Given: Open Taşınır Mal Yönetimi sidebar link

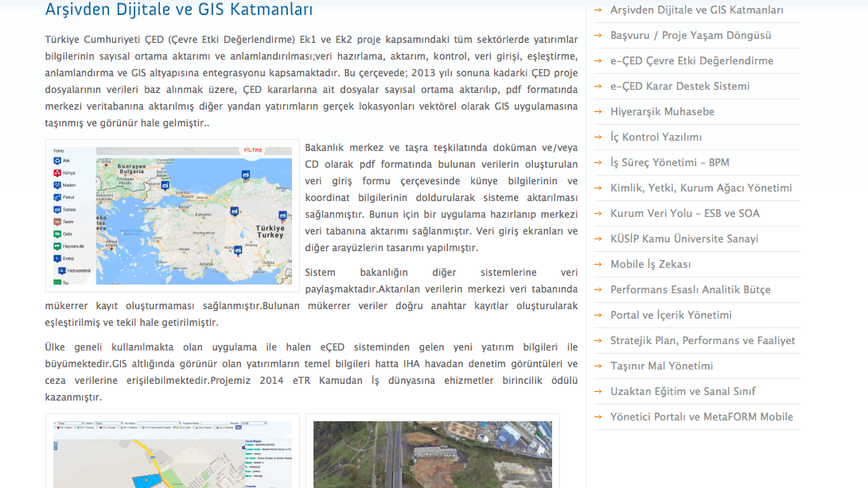Looking at the screenshot, I should [661, 366].
